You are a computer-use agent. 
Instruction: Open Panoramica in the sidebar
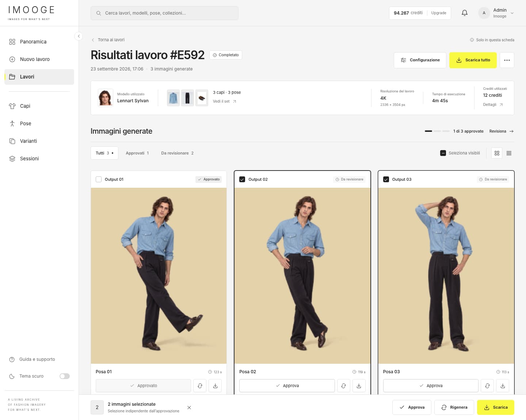(39, 42)
